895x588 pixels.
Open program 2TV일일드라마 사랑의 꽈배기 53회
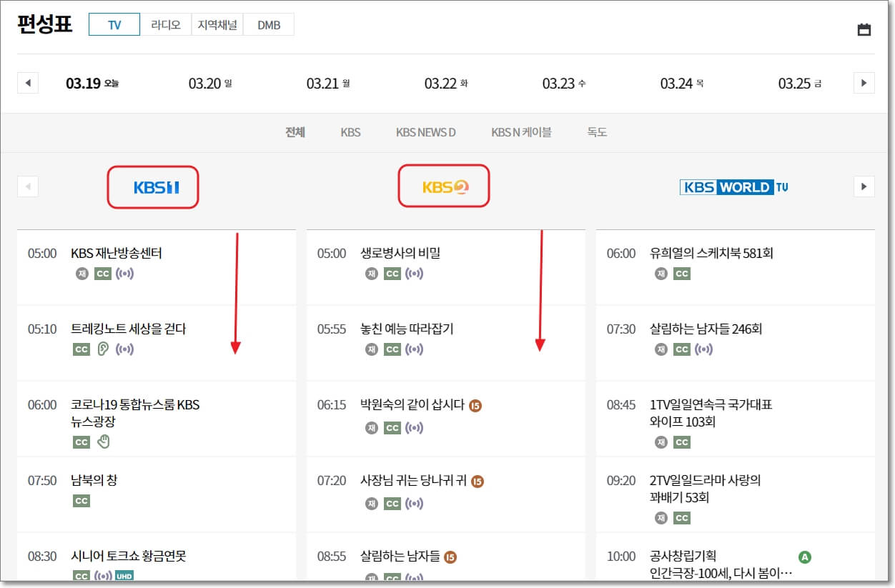pos(706,489)
